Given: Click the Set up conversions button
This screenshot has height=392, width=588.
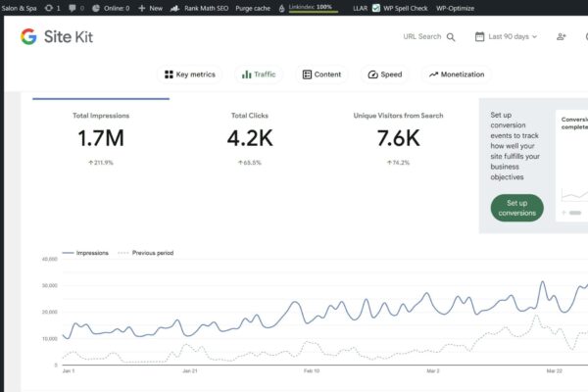Looking at the screenshot, I should coord(516,207).
